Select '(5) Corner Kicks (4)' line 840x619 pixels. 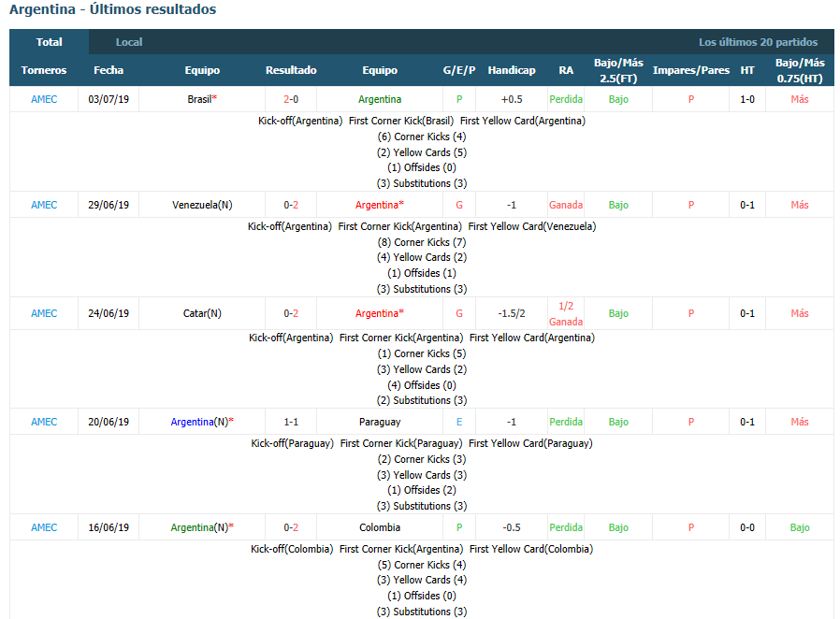tap(422, 565)
